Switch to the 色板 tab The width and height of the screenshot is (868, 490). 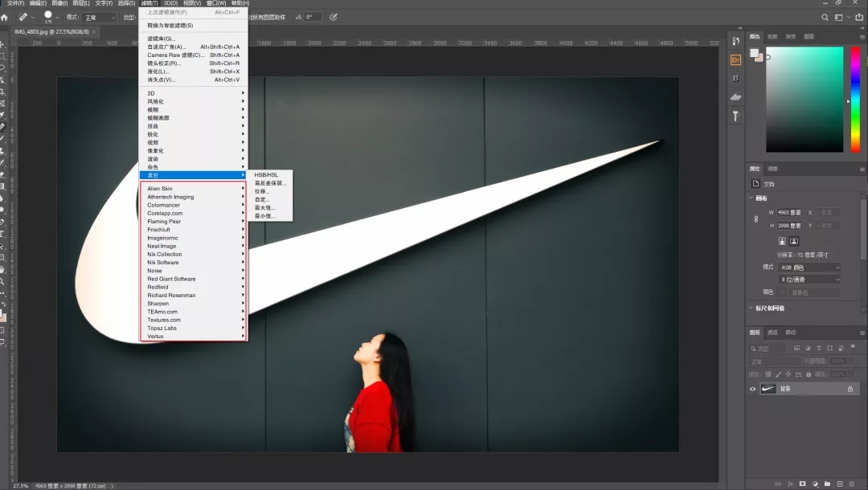[773, 36]
